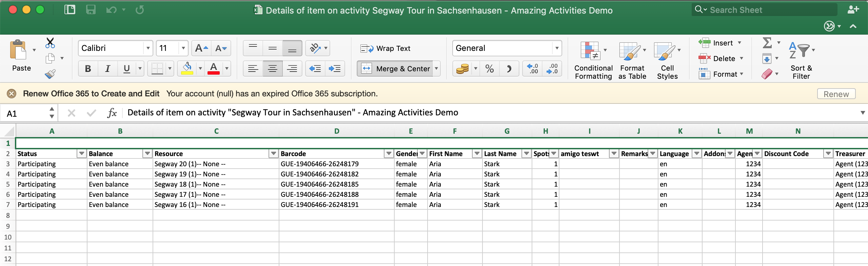Image resolution: width=868 pixels, height=266 pixels.
Task: Decrease indent icon
Action: (x=315, y=69)
